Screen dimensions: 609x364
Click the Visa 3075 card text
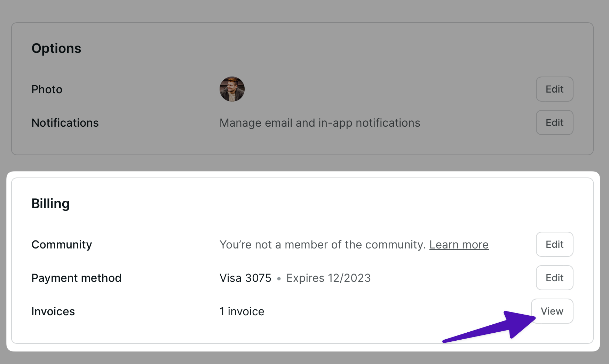pos(245,278)
